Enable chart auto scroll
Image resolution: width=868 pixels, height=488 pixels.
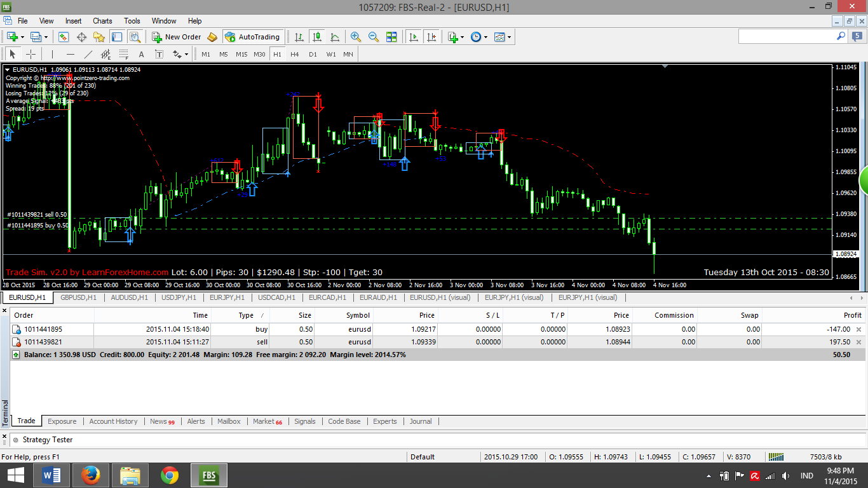(x=414, y=37)
